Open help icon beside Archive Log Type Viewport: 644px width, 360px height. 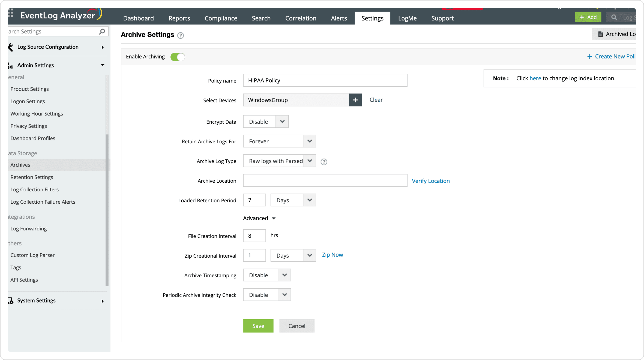point(324,162)
